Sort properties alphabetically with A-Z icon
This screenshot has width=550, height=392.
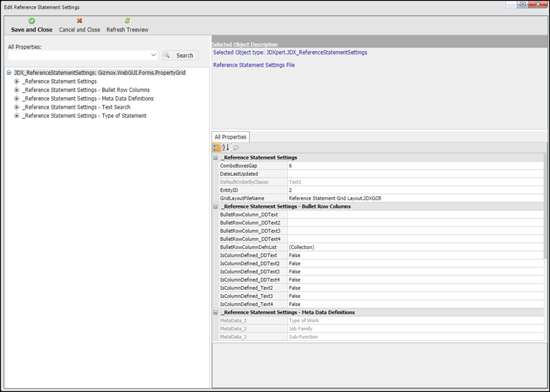click(x=226, y=148)
